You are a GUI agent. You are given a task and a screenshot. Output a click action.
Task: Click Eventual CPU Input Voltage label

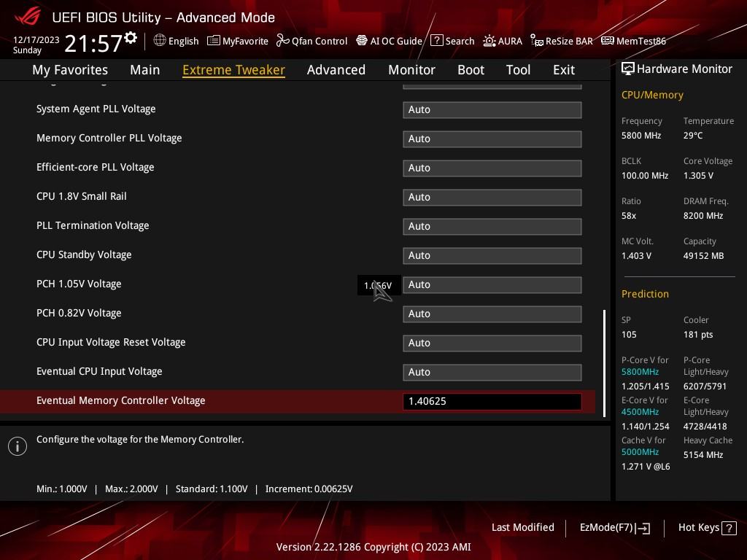coord(99,371)
